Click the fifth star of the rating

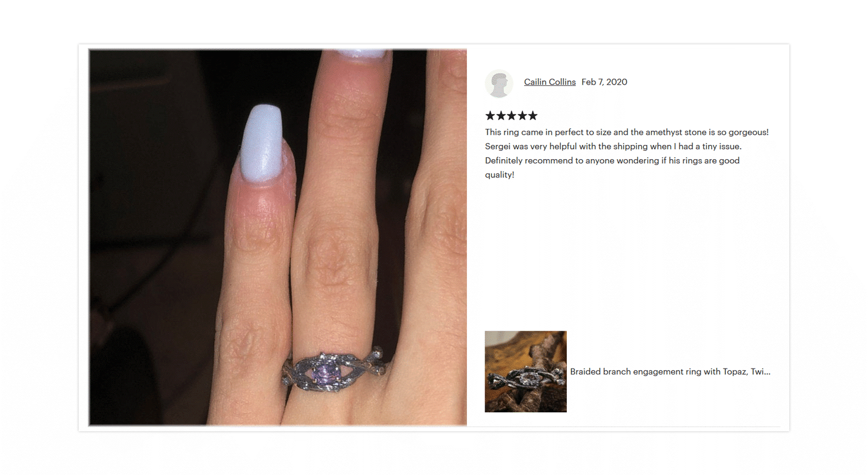coord(533,116)
